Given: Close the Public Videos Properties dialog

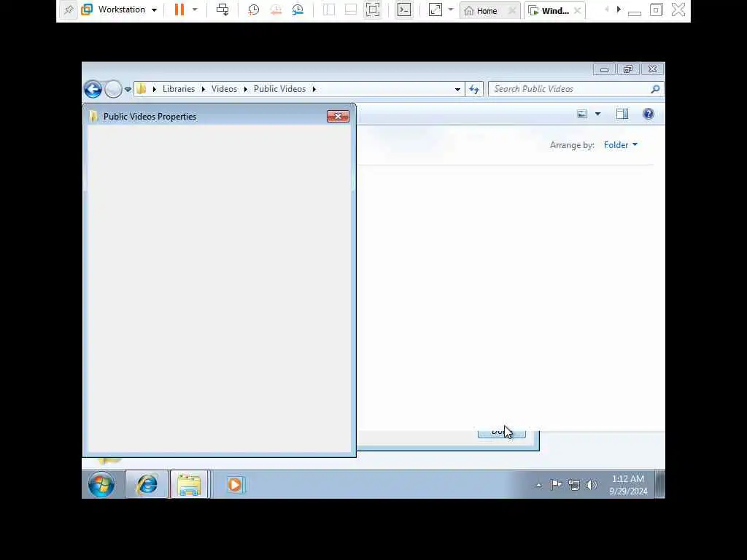Looking at the screenshot, I should coord(338,116).
